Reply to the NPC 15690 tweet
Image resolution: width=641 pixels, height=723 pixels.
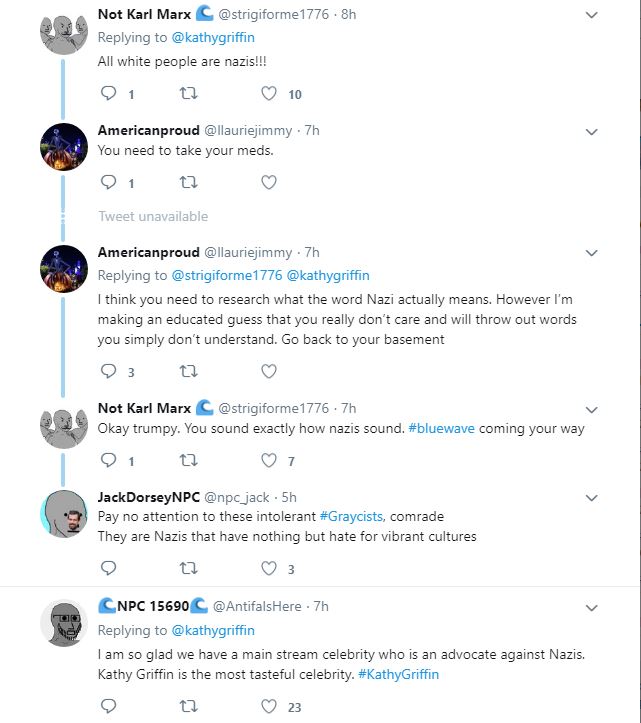(110, 707)
